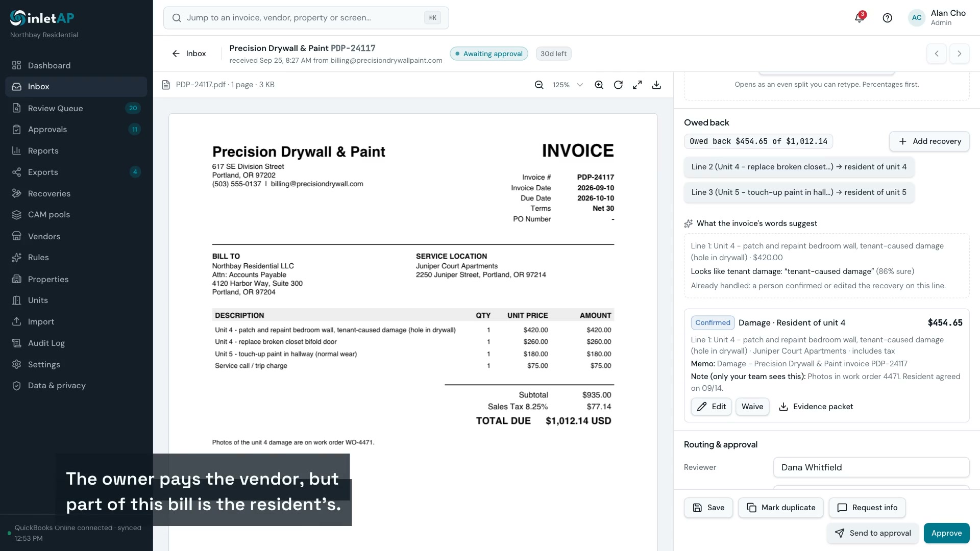Open Review Queue in sidebar
The image size is (980, 551).
(x=76, y=108)
